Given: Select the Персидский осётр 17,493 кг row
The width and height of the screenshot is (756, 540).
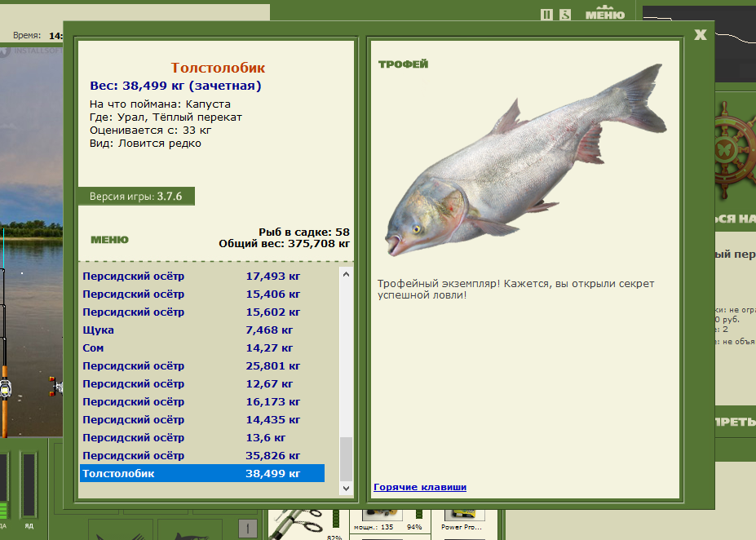Looking at the screenshot, I should coord(202,277).
